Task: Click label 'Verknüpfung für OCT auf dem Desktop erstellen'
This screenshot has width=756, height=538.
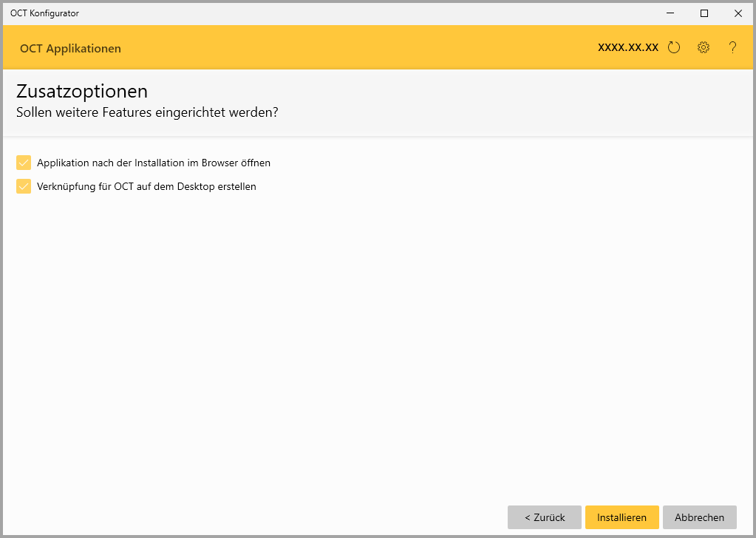Action: click(x=146, y=186)
